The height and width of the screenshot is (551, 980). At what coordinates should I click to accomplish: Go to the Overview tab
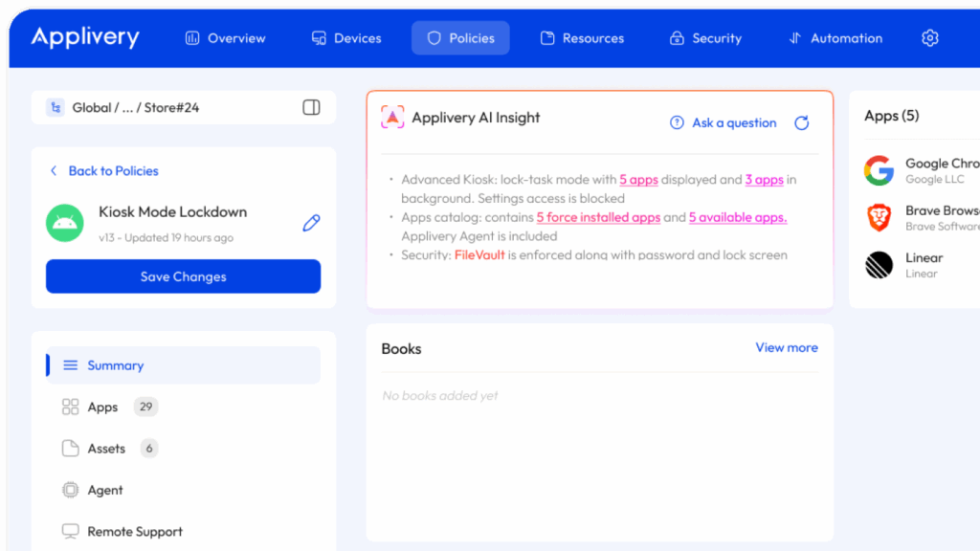[225, 38]
